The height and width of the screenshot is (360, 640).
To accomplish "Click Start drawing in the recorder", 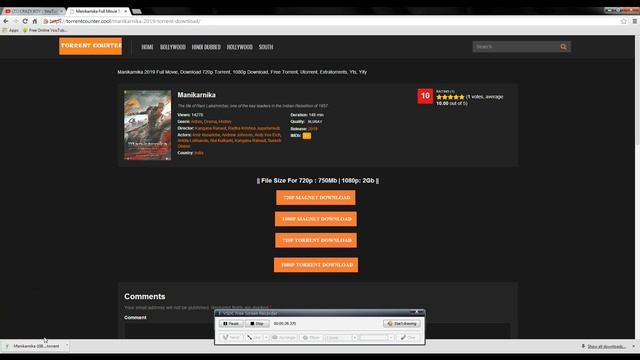I will tap(402, 323).
